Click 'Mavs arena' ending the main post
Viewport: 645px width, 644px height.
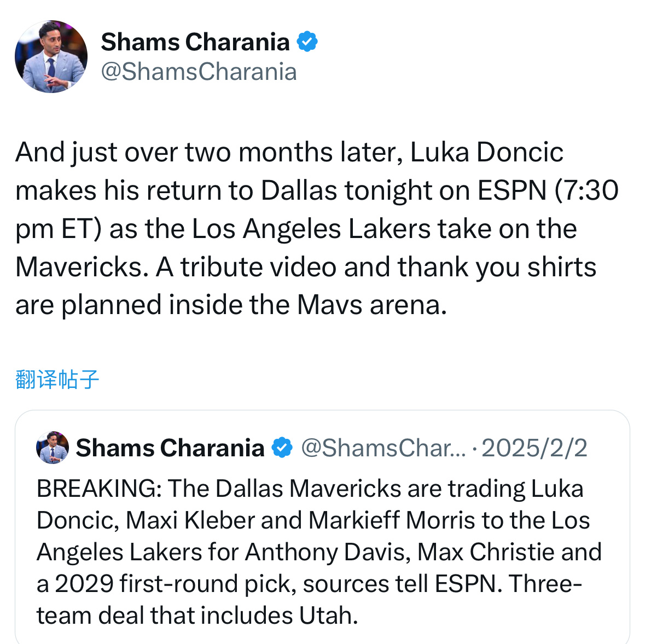click(372, 305)
